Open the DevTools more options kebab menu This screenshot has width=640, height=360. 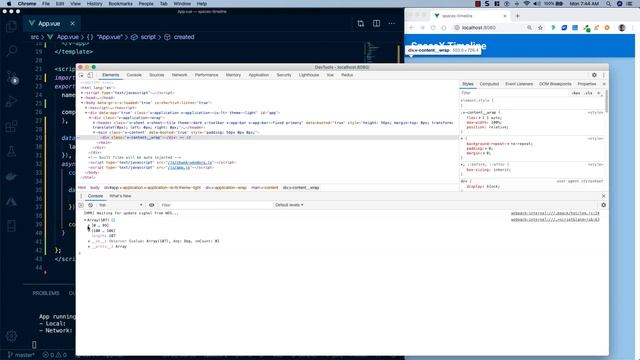tap(604, 75)
